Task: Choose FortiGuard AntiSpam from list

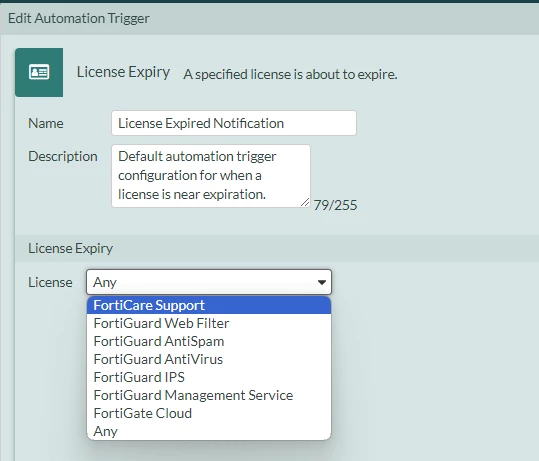Action: pos(209,341)
